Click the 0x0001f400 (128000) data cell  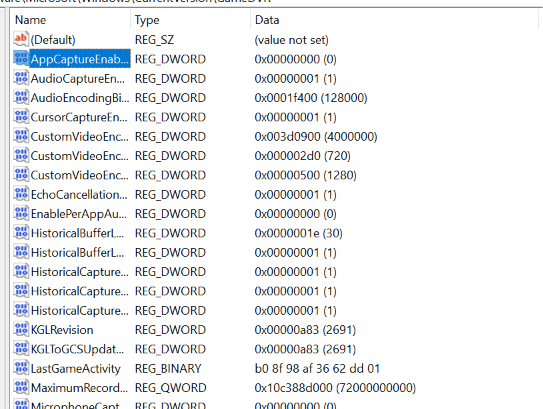pos(311,98)
